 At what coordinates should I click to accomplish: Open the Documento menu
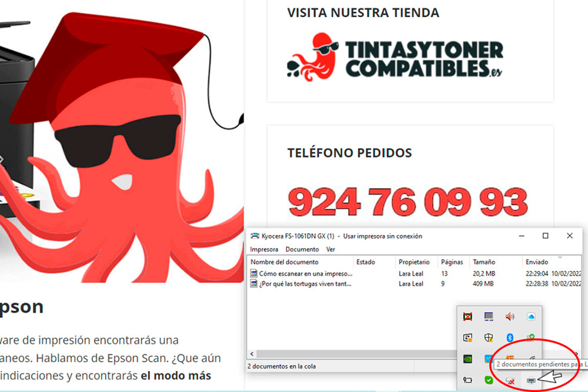302,249
